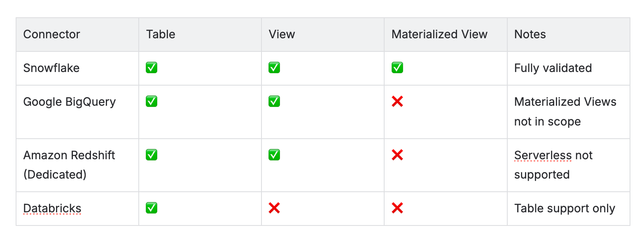
Task: Click the Fully validated note cell
Action: pyautogui.click(x=568, y=68)
